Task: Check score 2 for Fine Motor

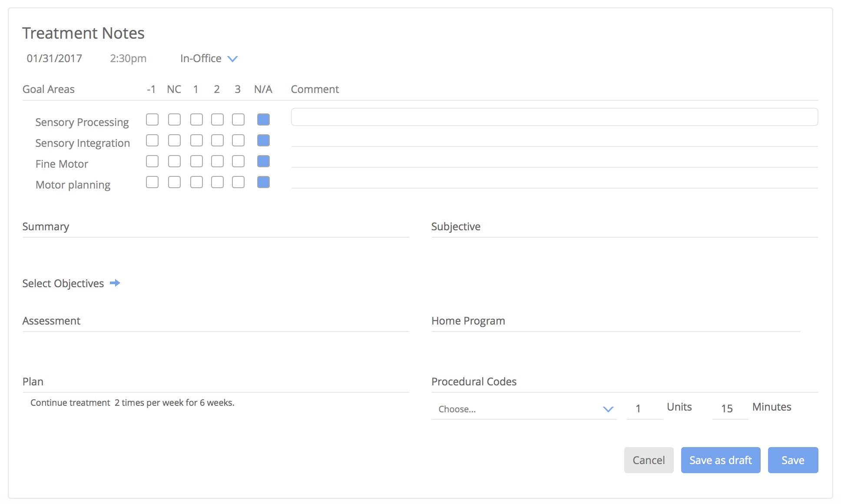Action: pos(217,161)
